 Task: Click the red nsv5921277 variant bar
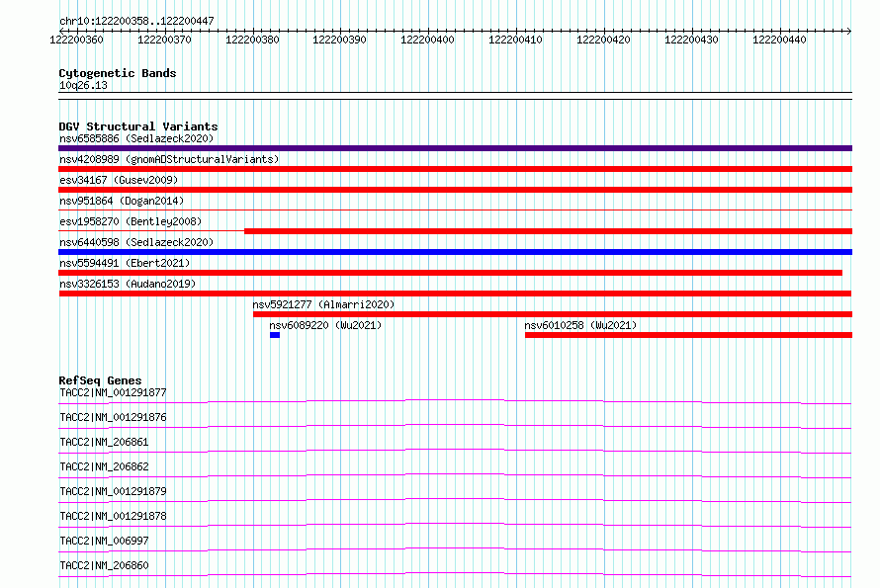pos(553,314)
